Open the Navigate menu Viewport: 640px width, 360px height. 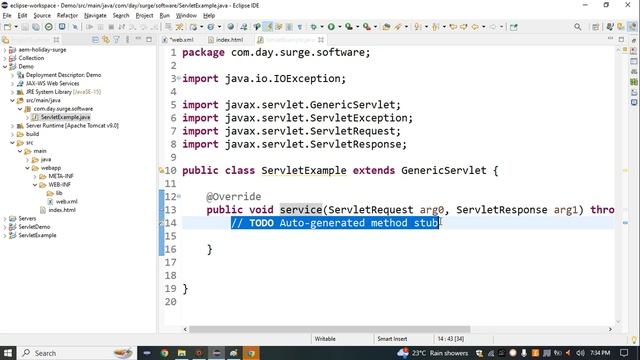click(95, 16)
